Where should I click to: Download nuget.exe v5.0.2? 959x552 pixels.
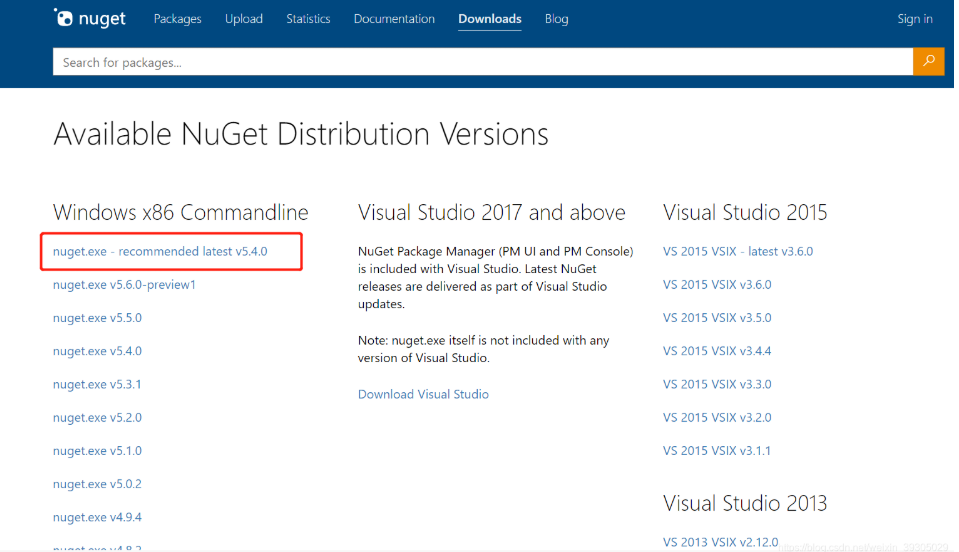[x=97, y=484]
